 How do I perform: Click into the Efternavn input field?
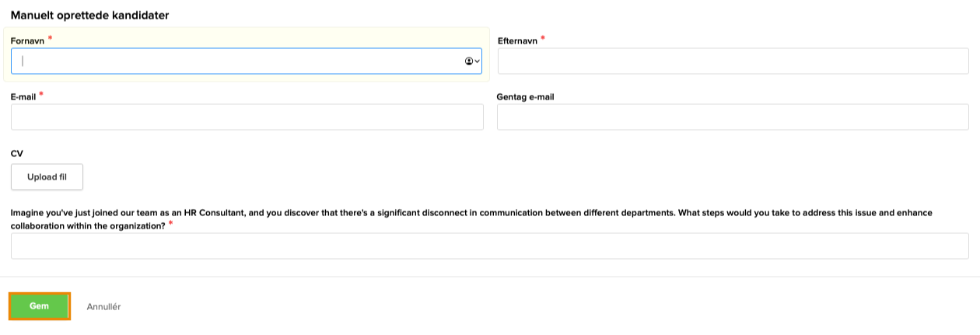(733, 61)
